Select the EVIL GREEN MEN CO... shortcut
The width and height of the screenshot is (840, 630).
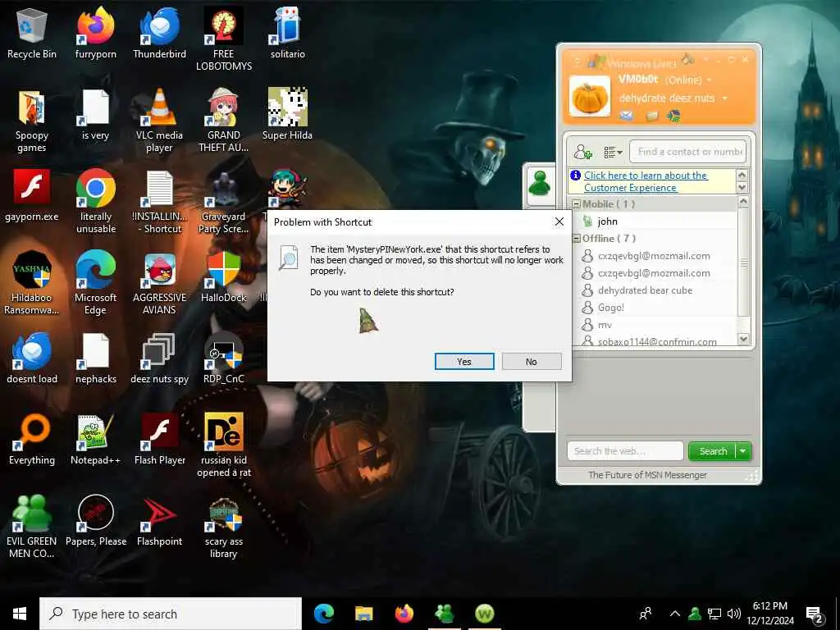32,526
